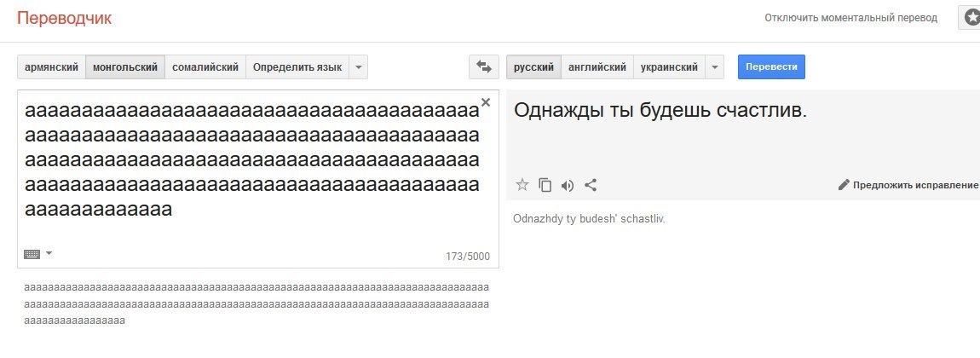Open Переводчик home title link
Image resolution: width=980 pixels, height=358 pixels.
click(65, 18)
